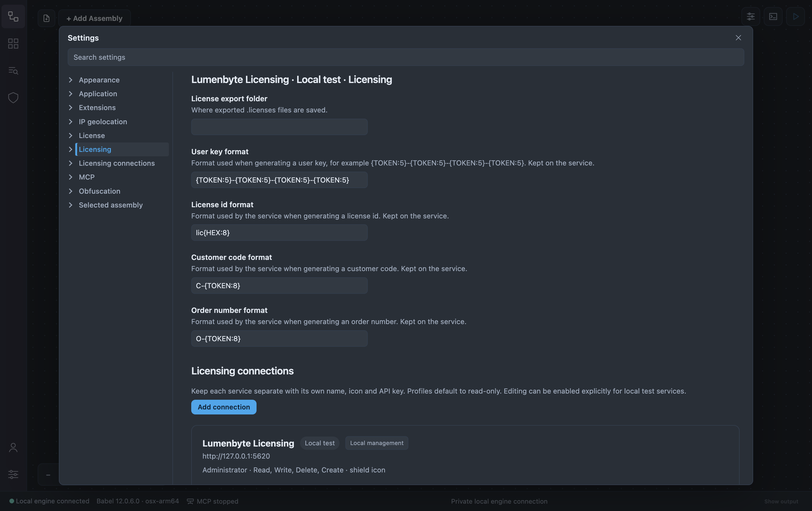Focus the Search settings field

(x=406, y=57)
